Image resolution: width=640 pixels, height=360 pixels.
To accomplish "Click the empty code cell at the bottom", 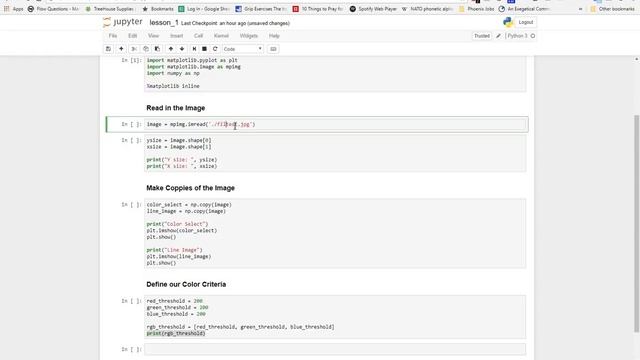I will 335,349.
